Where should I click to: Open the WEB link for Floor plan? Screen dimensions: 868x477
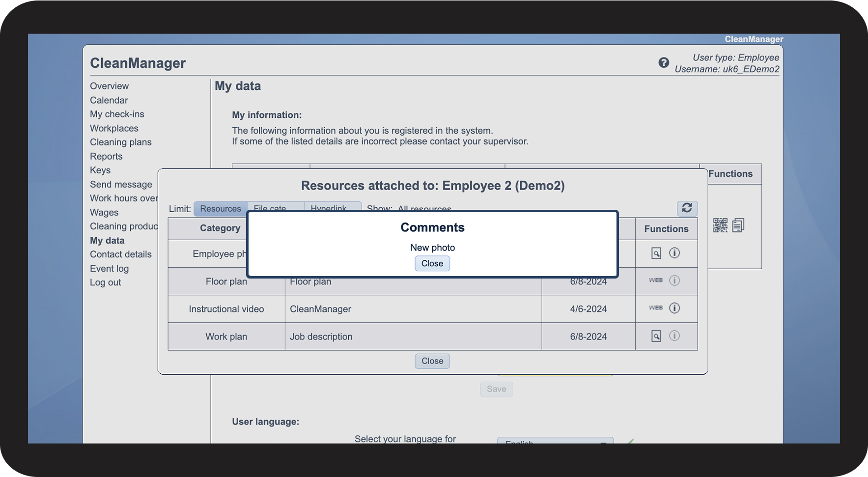pyautogui.click(x=656, y=281)
